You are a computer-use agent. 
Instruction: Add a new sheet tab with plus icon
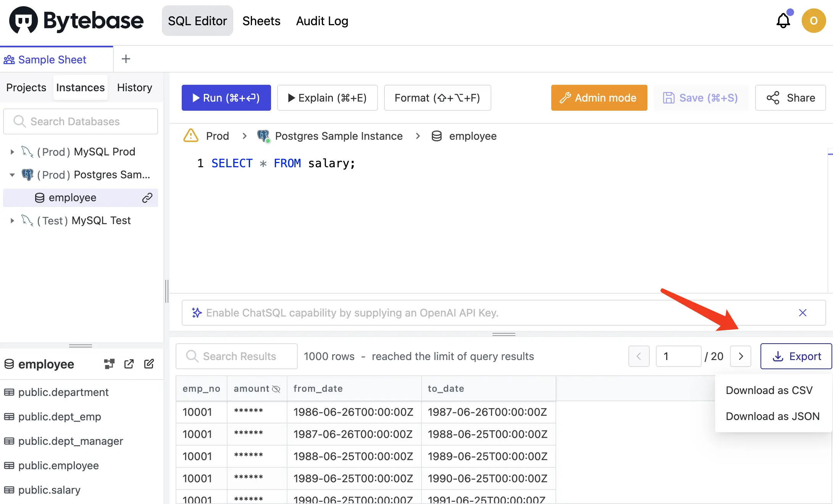(126, 59)
